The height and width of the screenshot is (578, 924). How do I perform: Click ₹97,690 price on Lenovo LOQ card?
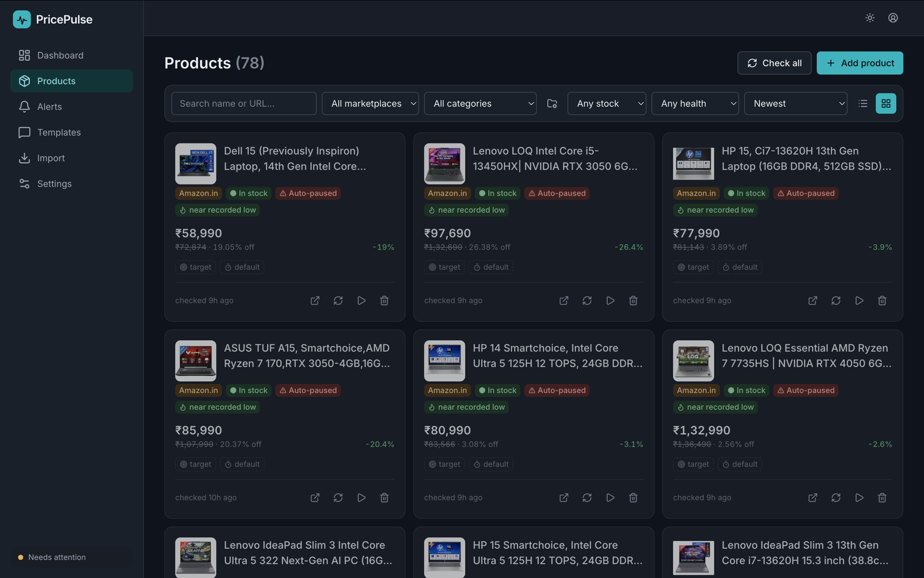pyautogui.click(x=448, y=233)
